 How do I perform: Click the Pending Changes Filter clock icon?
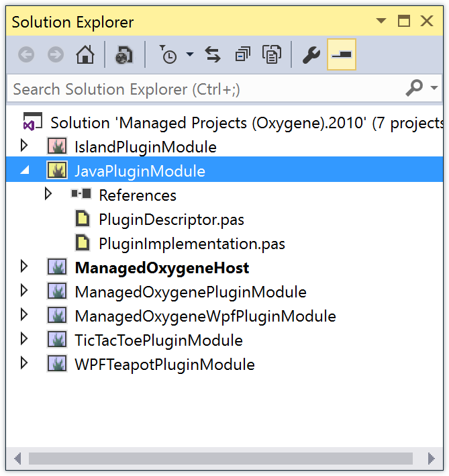pos(168,54)
